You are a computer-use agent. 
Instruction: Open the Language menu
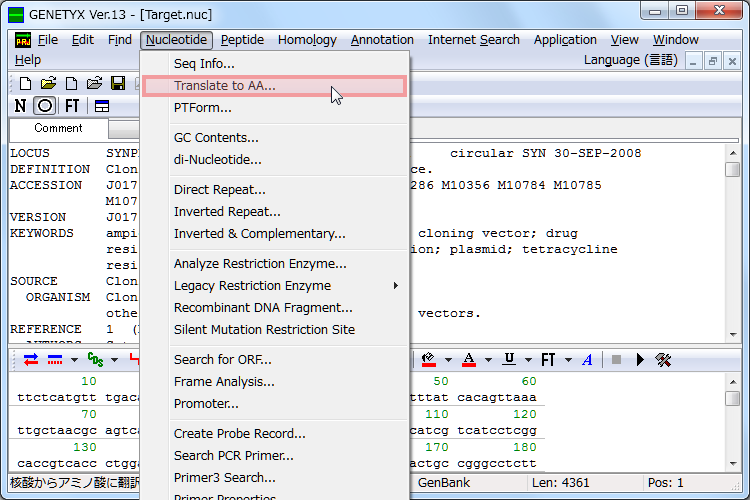[x=630, y=60]
